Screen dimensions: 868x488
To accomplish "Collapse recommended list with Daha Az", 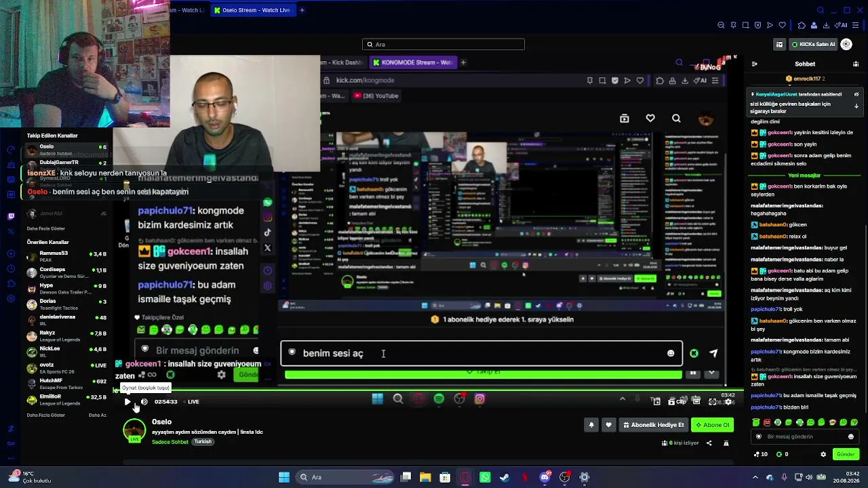I will (x=98, y=415).
